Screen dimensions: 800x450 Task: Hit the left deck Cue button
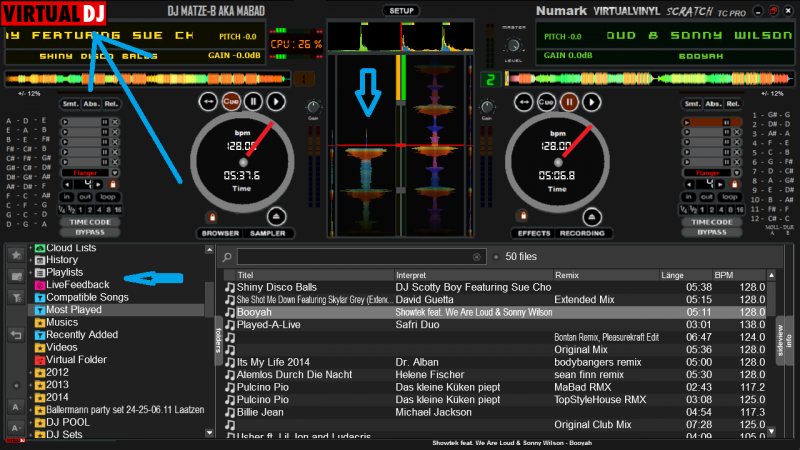point(231,102)
